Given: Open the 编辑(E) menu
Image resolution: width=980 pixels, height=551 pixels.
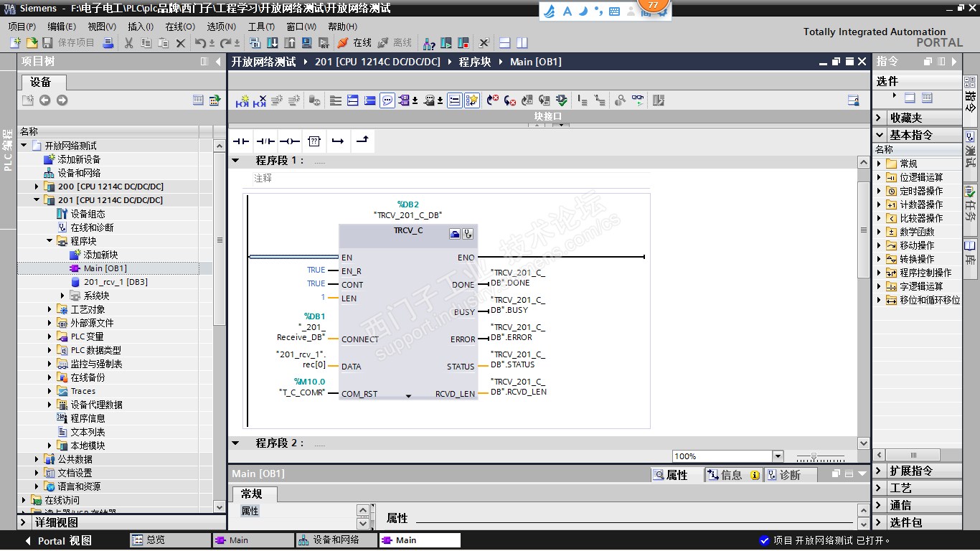Looking at the screenshot, I should pos(62,27).
